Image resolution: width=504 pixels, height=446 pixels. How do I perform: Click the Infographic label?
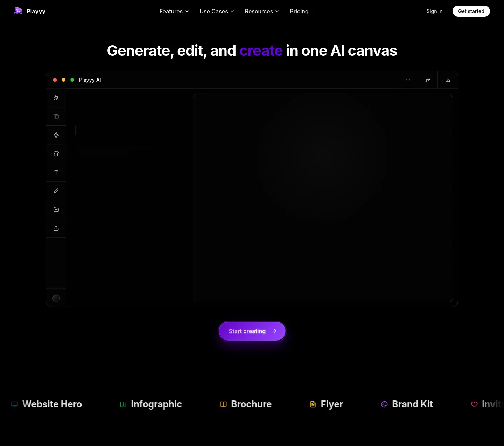click(x=156, y=404)
